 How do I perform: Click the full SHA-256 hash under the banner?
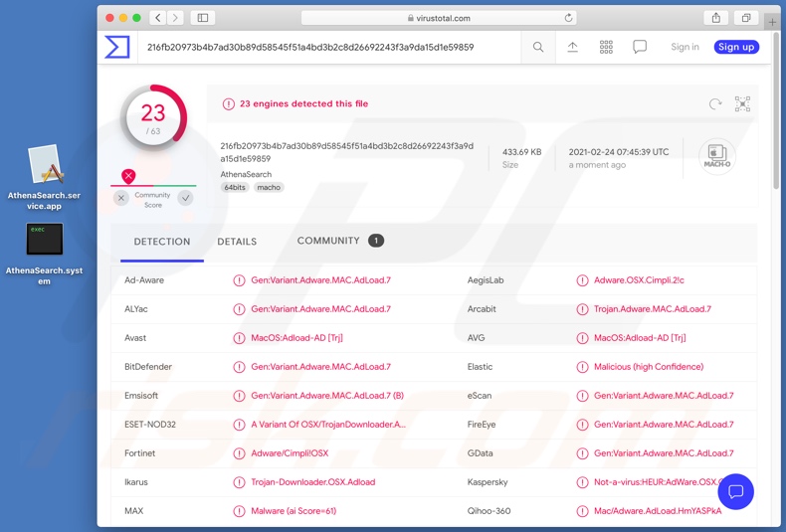tap(347, 152)
